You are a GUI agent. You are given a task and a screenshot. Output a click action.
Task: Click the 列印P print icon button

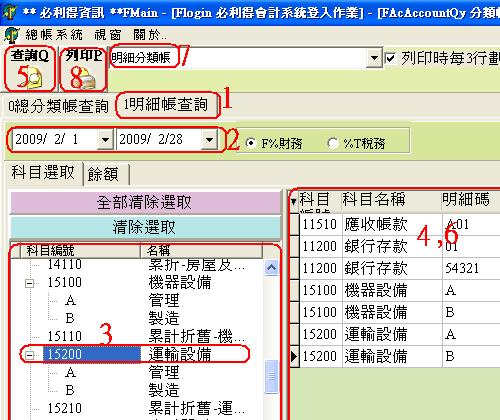[83, 69]
